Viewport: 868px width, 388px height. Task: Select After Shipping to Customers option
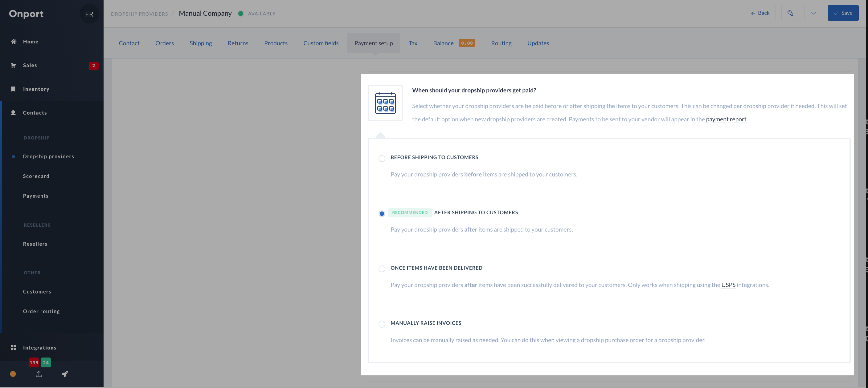[382, 214]
